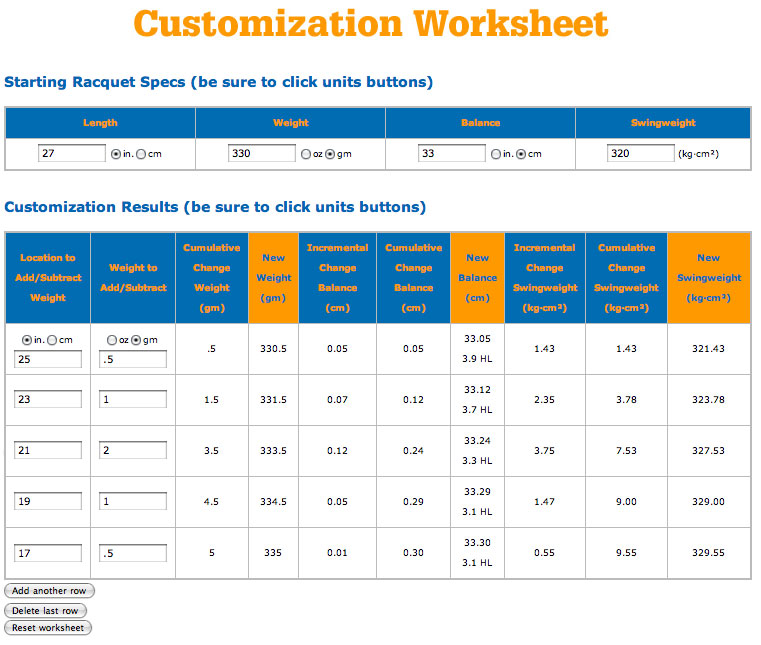
Task: Click the New Swingweight column header
Action: (709, 278)
